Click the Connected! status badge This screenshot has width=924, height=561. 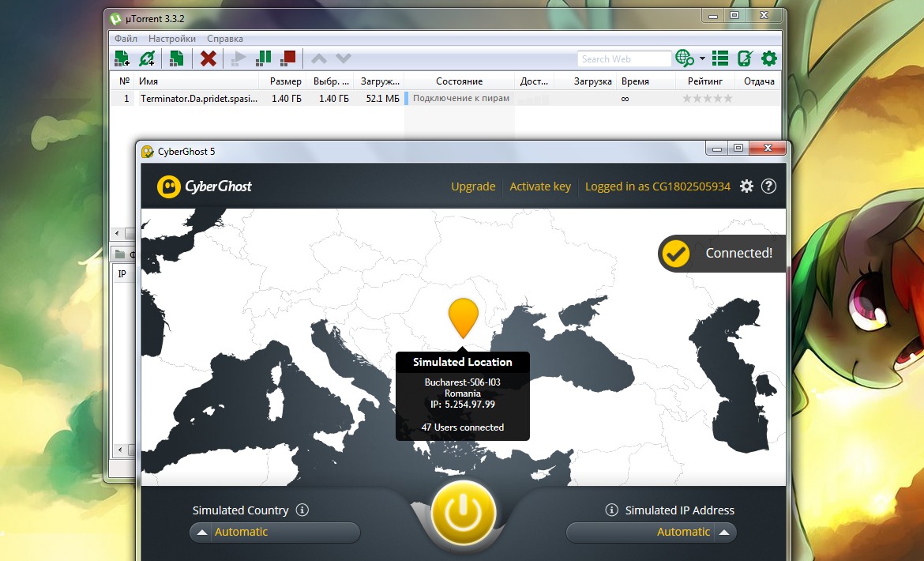coord(722,254)
